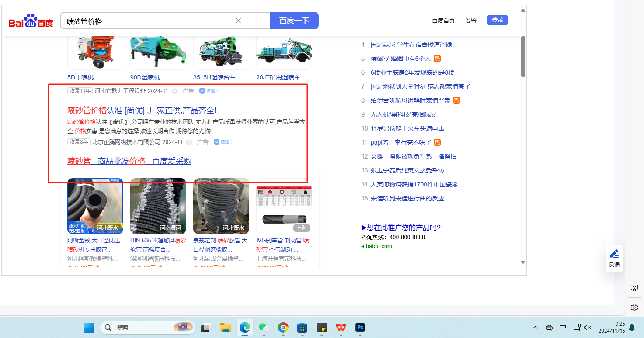This screenshot has height=338, width=644.
Task: Click the Baidu logo
Action: [x=31, y=21]
